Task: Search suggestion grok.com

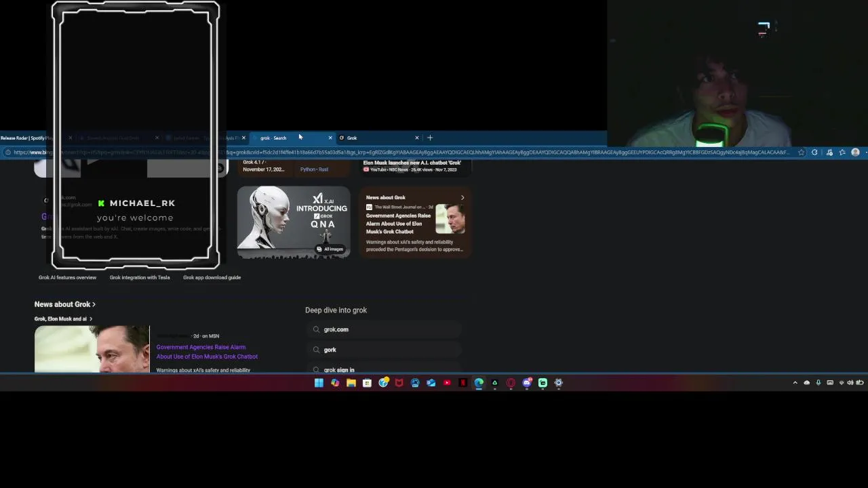Action: tap(383, 329)
